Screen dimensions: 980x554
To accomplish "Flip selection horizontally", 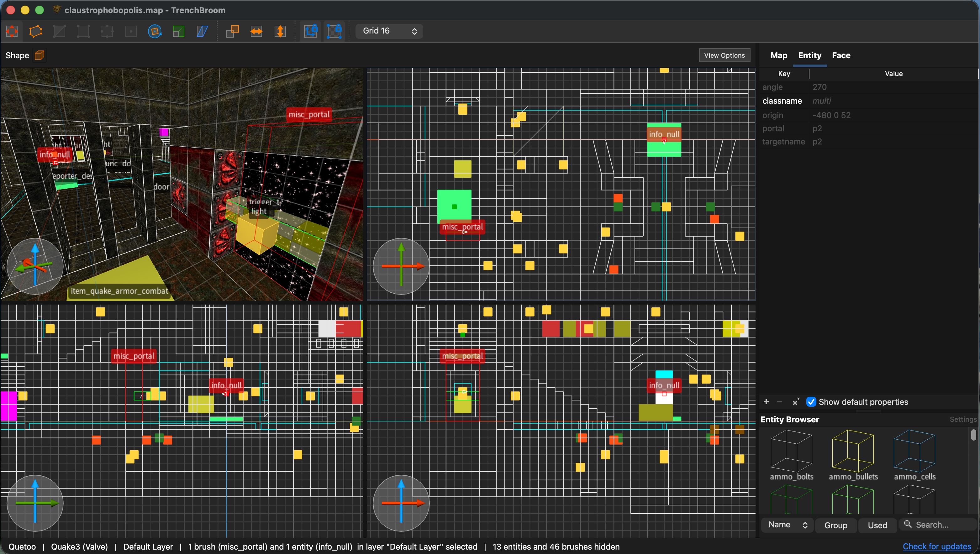I will pyautogui.click(x=256, y=31).
